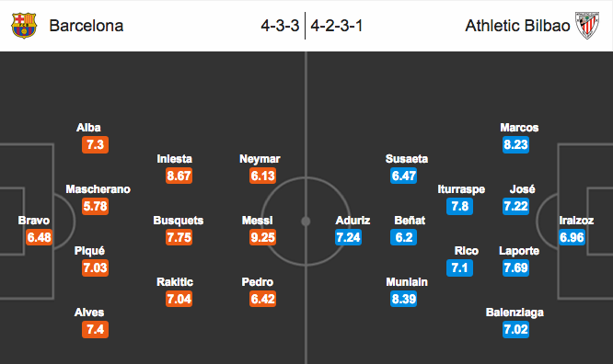Click on Laporte's player name
The width and height of the screenshot is (613, 364).
coord(519,251)
